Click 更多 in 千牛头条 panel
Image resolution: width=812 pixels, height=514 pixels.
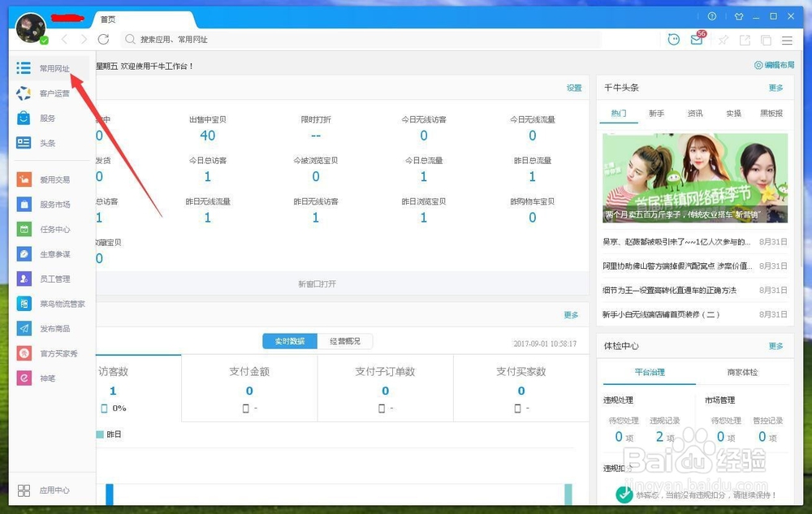click(x=775, y=88)
